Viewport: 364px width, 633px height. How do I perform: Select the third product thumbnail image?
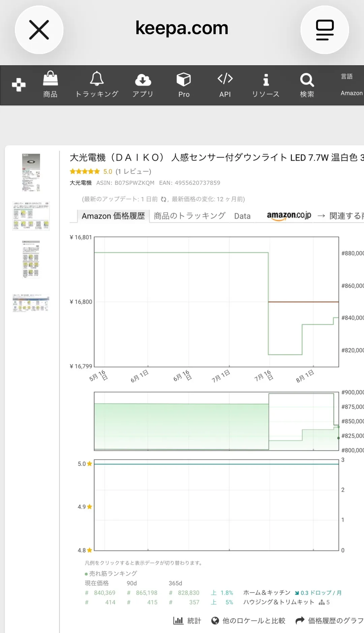tap(31, 259)
